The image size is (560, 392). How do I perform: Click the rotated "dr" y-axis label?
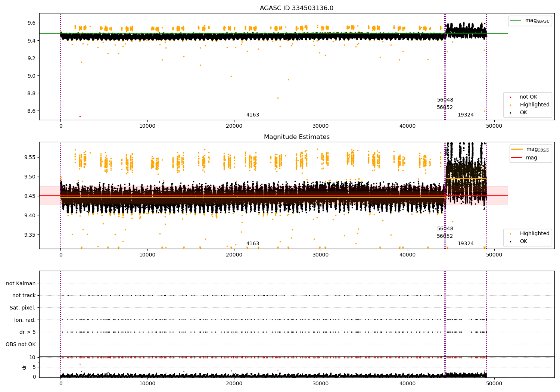click(24, 367)
